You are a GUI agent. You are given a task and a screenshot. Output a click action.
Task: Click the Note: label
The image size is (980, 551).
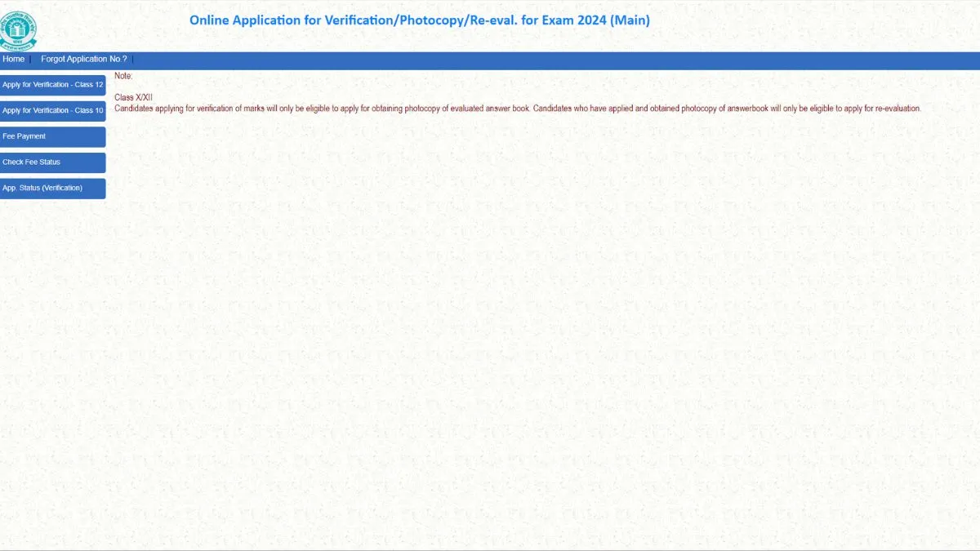pos(123,76)
